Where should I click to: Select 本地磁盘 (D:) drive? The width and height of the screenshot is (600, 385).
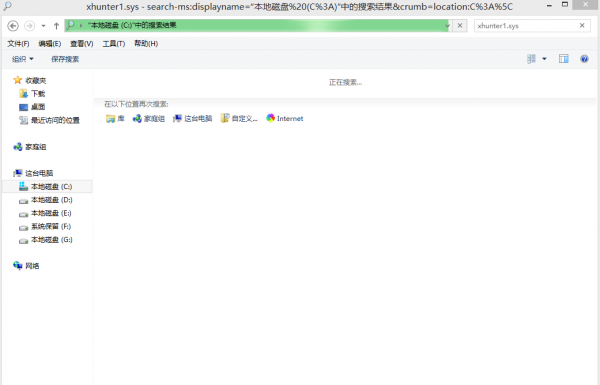[x=46, y=200]
